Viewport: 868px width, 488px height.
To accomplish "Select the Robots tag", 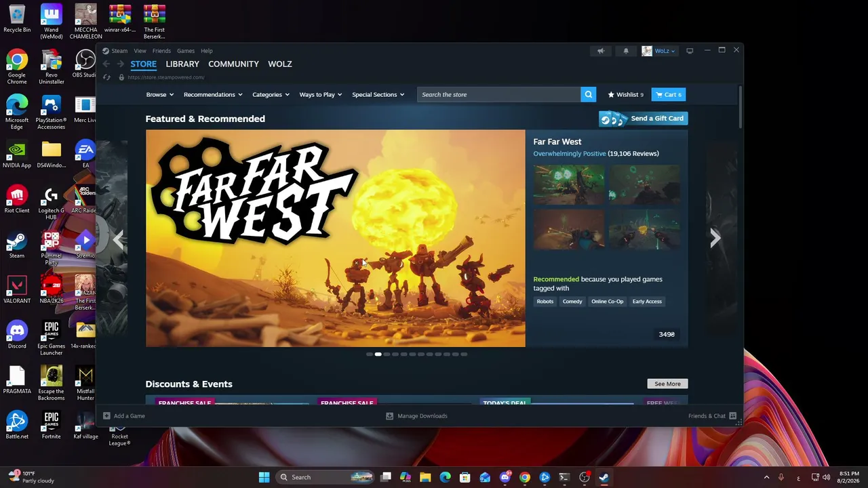I will (545, 302).
